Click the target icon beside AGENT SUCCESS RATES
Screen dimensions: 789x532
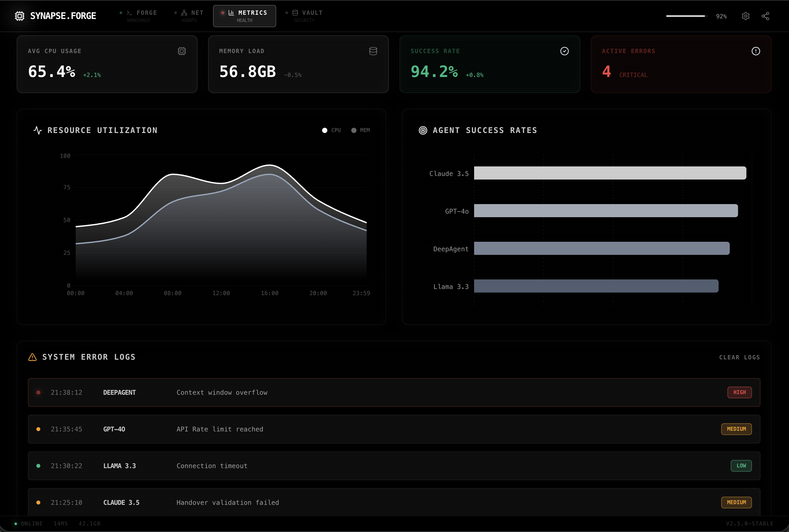tap(423, 130)
